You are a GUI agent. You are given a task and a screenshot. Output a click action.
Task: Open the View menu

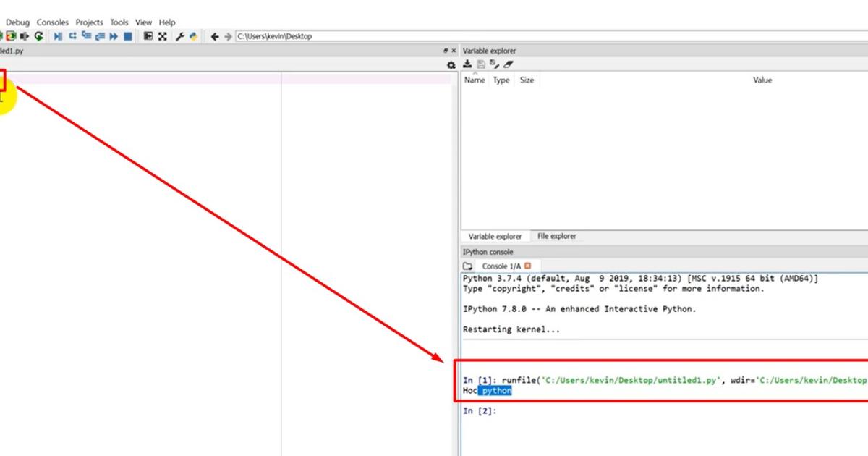click(143, 22)
